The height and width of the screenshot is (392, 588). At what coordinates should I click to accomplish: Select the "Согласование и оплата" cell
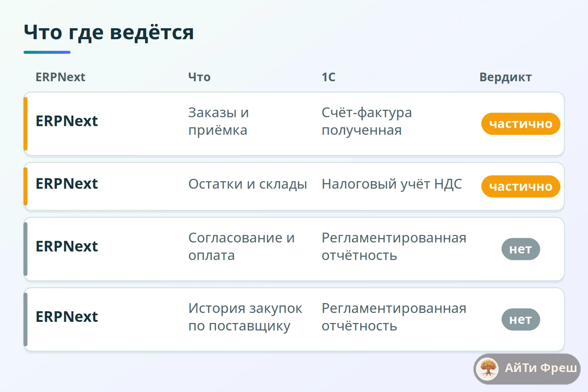point(241,247)
